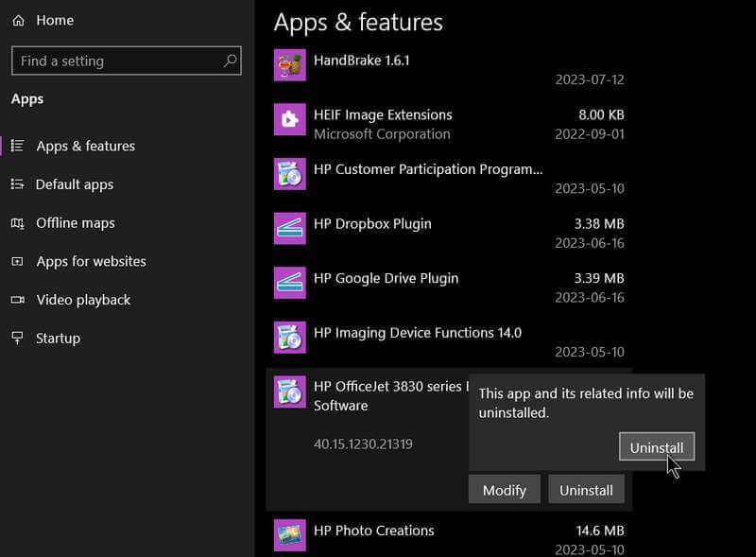Click the Video playback camera icon
This screenshot has height=557, width=756.
pyautogui.click(x=17, y=300)
